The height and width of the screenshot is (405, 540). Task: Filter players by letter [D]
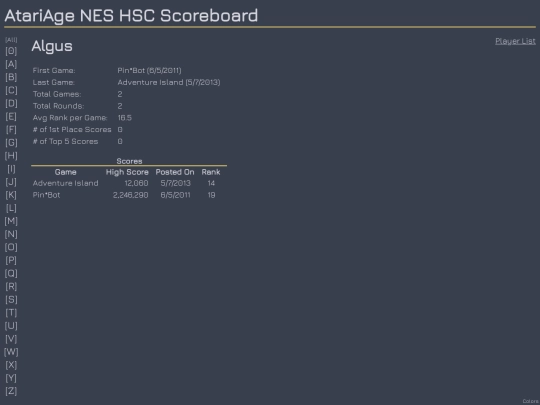11,103
